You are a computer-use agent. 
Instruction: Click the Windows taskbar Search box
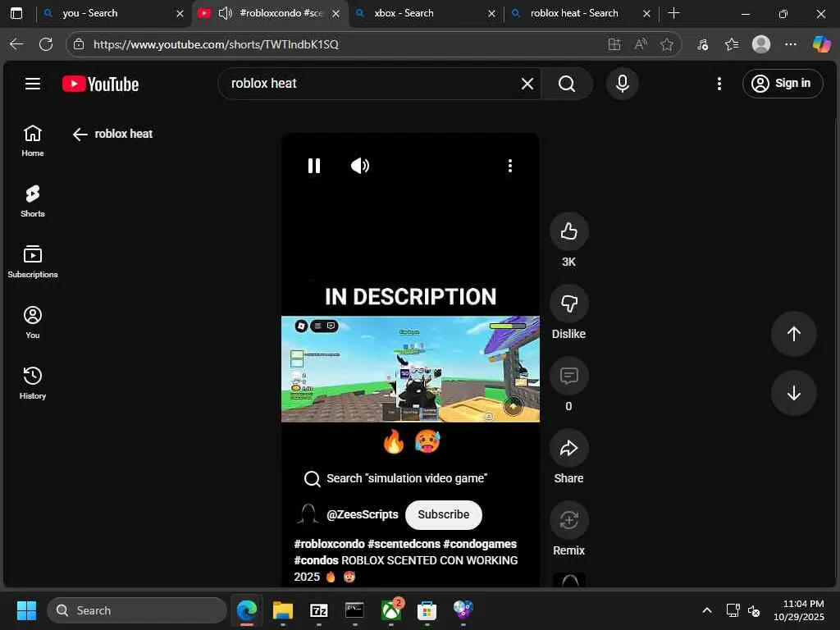click(x=137, y=610)
